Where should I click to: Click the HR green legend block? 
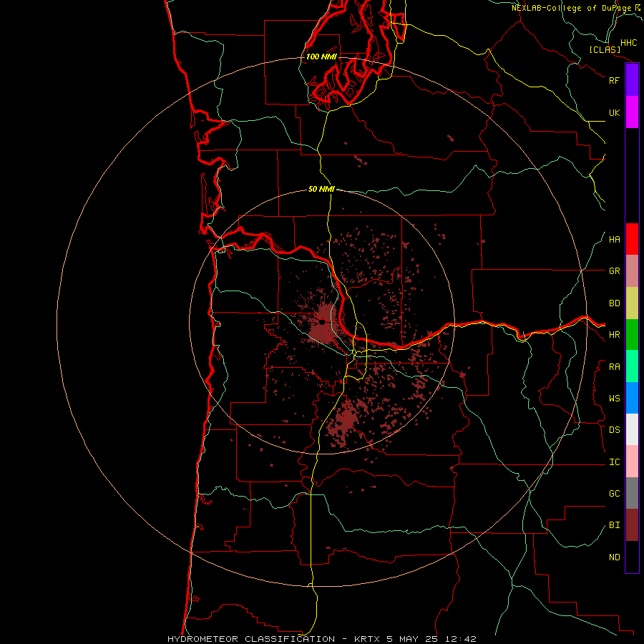[632, 335]
